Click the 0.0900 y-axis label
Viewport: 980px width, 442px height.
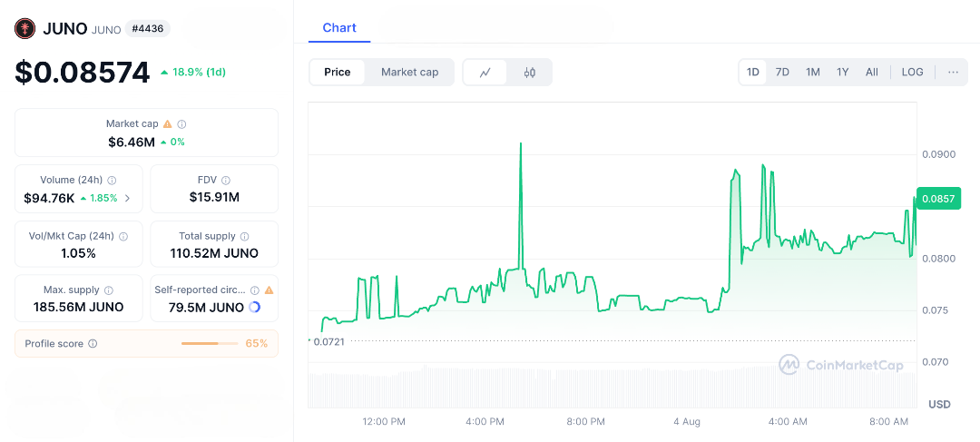coord(938,154)
